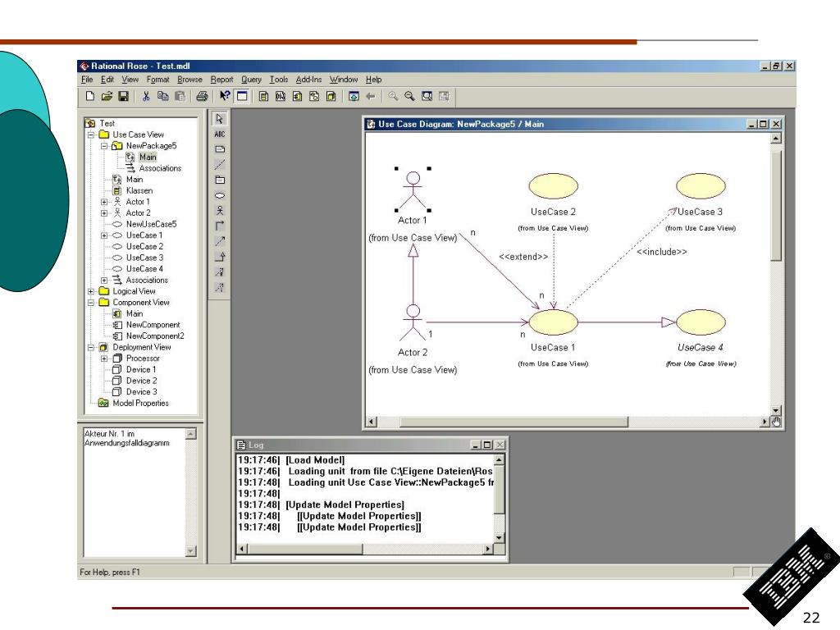Click the Undo Fit In Window icon
The width and height of the screenshot is (840, 630).
444,96
